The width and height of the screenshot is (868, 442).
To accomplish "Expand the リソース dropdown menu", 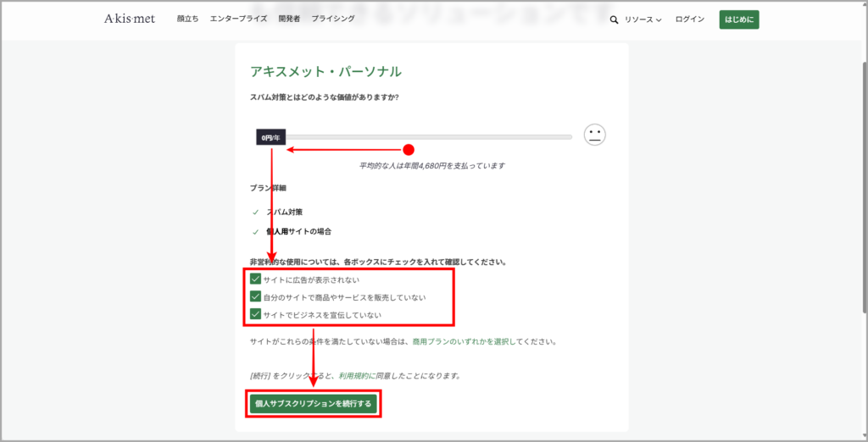I will 643,19.
